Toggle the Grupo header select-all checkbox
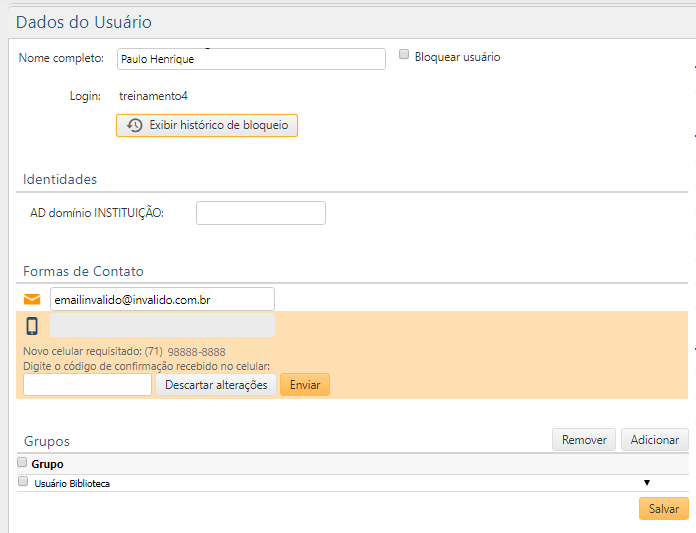Screen dimensions: 696x533 tap(22, 463)
